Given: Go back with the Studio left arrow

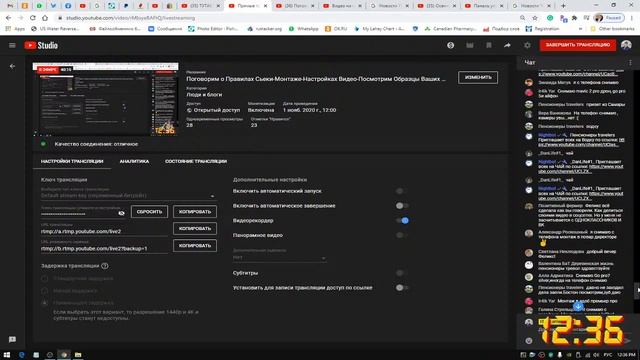Looking at the screenshot, I should [12, 66].
